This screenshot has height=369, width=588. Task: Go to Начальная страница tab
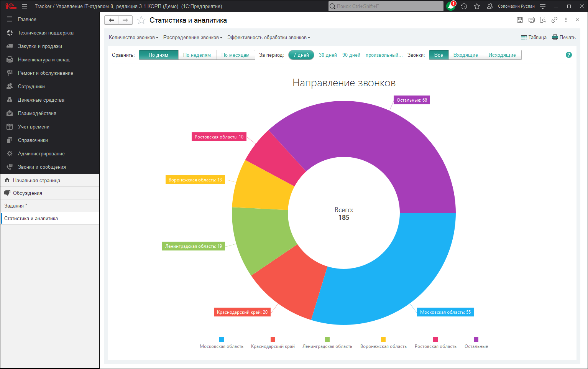36,180
